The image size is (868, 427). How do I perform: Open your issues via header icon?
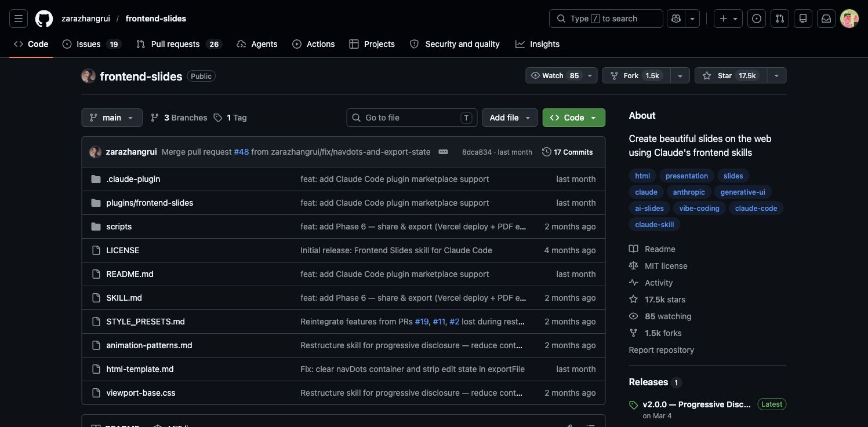[x=757, y=19]
